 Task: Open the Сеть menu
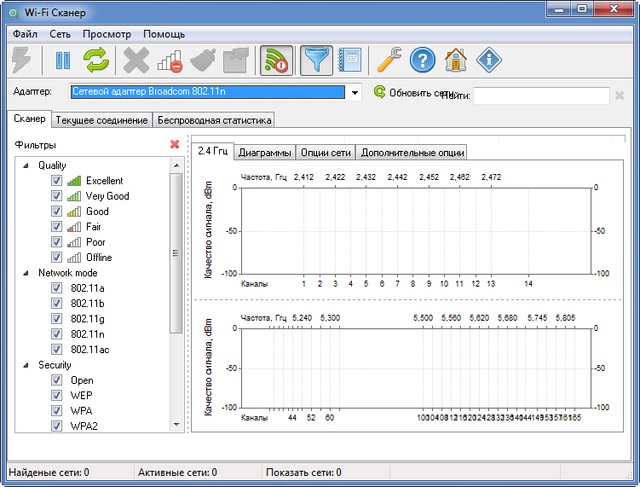(58, 34)
